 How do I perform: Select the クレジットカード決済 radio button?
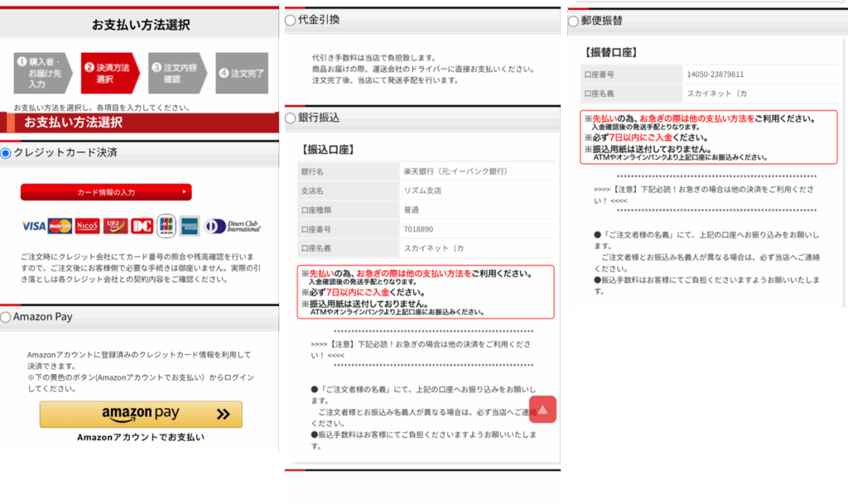(x=6, y=153)
